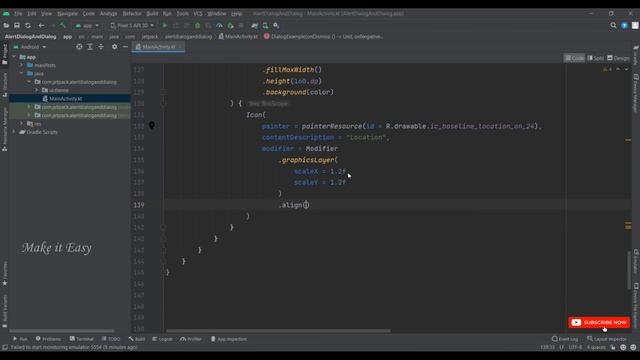The image size is (640, 360).
Task: Click the Subscribe Now button
Action: [599, 322]
